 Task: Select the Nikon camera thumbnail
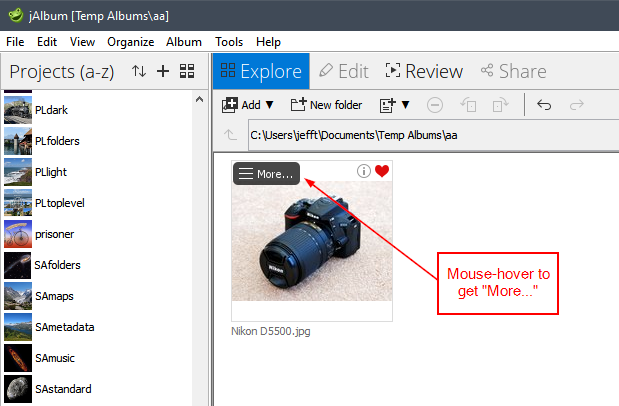click(312, 241)
